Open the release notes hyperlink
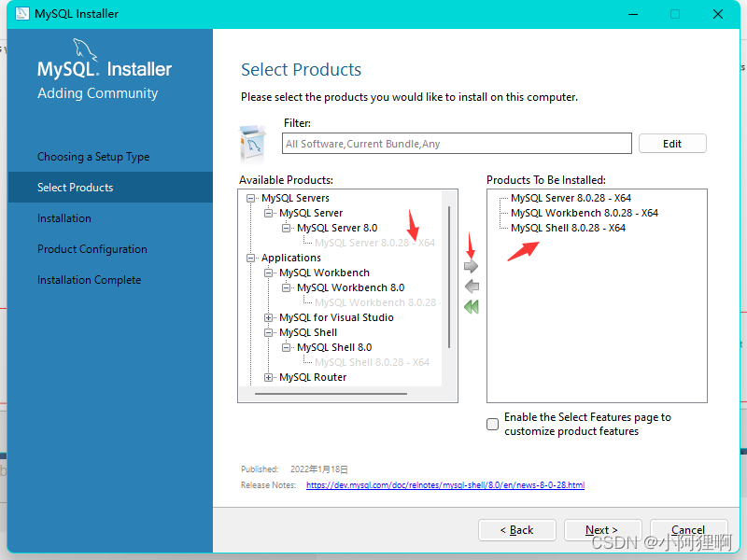This screenshot has width=747, height=560. click(445, 484)
